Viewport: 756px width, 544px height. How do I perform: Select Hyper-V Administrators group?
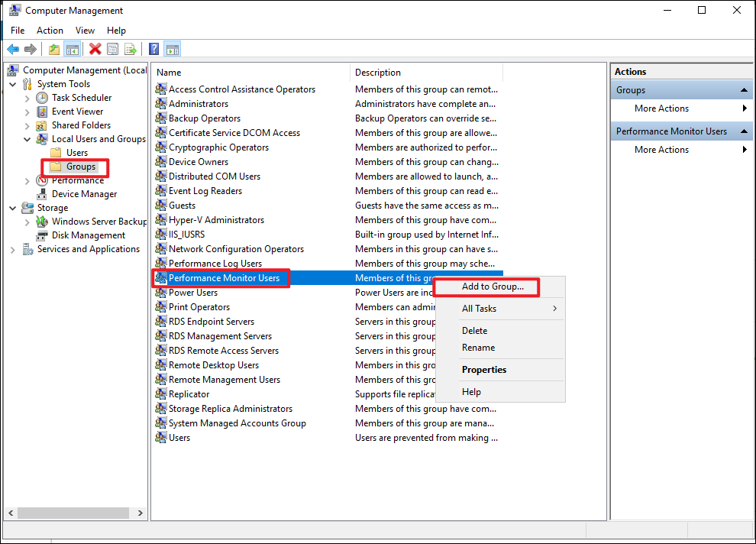(x=216, y=220)
